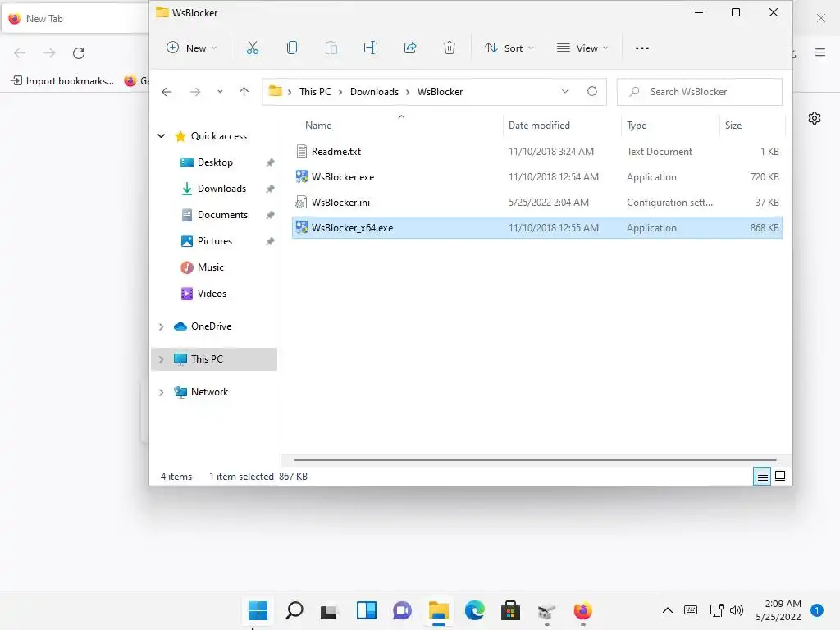Open Microsoft Store from taskbar
840x630 pixels.
(x=510, y=610)
